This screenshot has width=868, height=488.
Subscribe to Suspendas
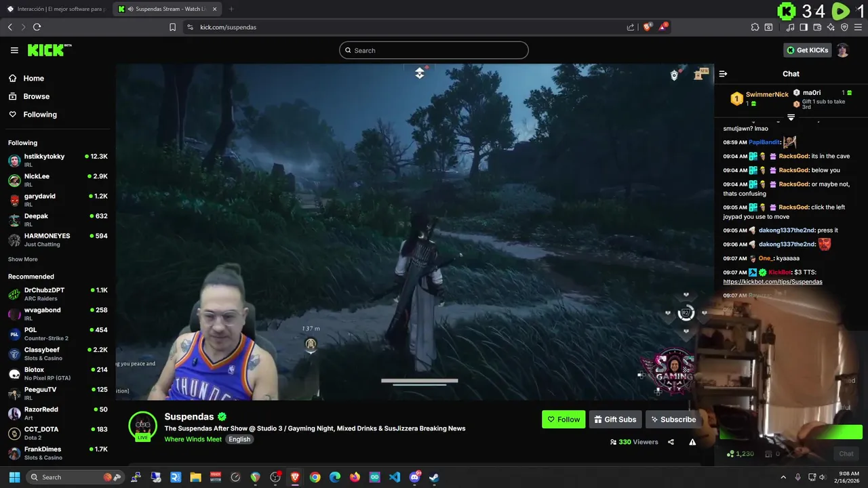tap(673, 420)
